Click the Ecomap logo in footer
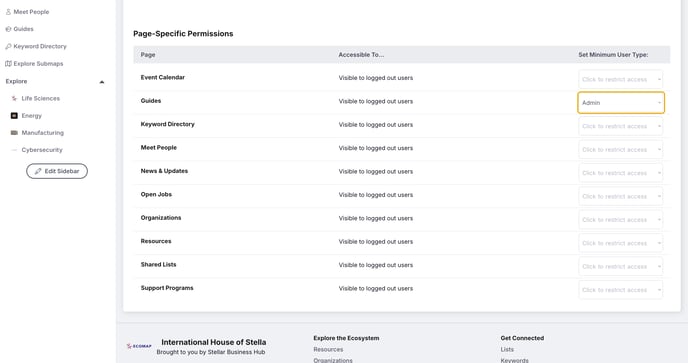Viewport: 688px width, 363px height. pos(139,346)
